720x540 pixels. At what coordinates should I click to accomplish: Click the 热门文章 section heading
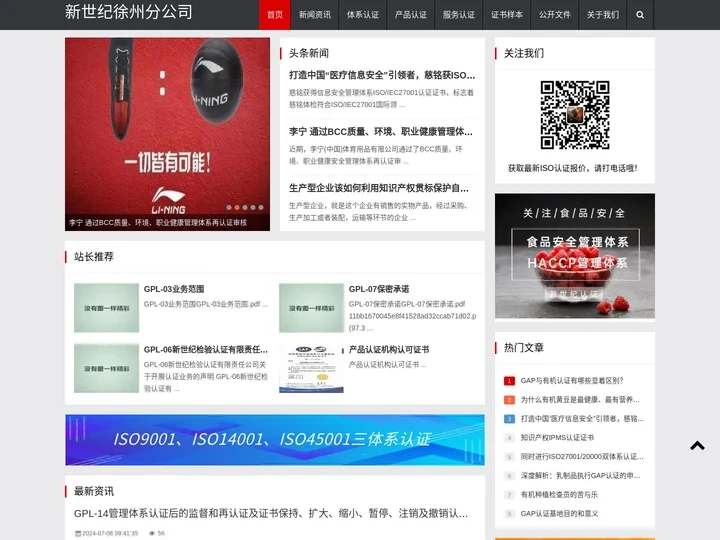pos(523,348)
